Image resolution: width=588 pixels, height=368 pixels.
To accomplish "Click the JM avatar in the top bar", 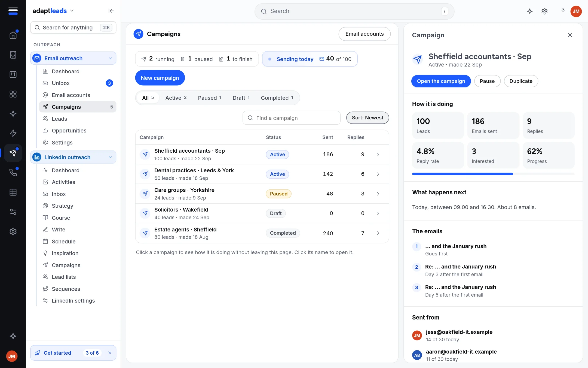I will click(x=576, y=11).
